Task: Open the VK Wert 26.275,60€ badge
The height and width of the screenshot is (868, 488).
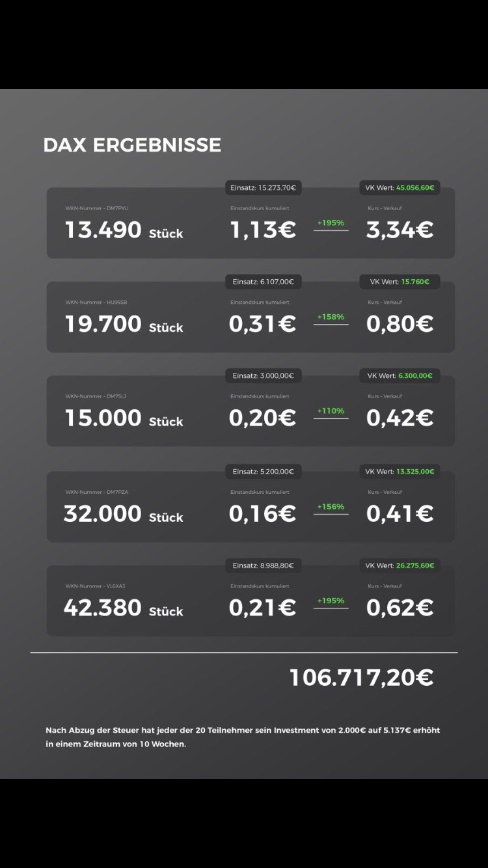Action: click(400, 565)
